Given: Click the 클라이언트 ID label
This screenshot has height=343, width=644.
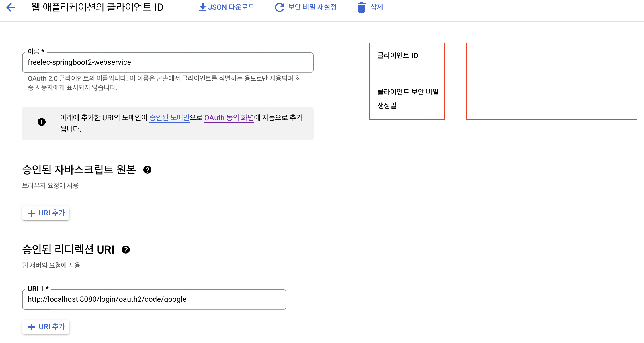Looking at the screenshot, I should coord(398,56).
